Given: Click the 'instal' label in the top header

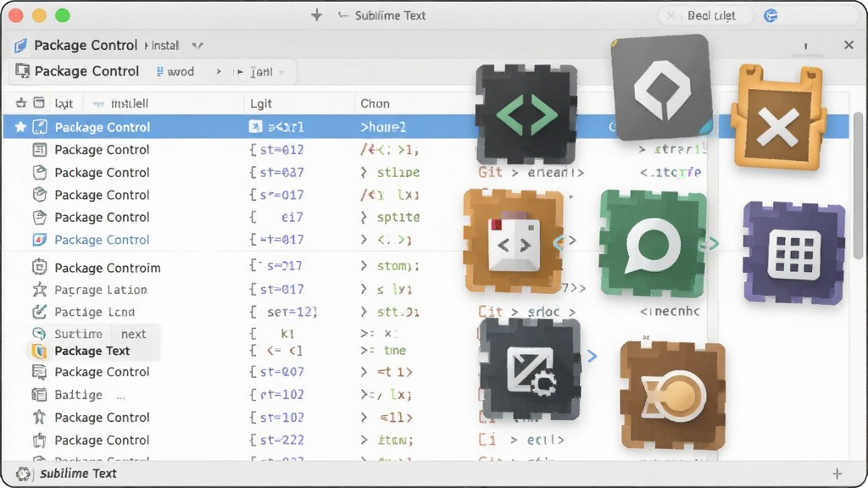Looking at the screenshot, I should 165,46.
